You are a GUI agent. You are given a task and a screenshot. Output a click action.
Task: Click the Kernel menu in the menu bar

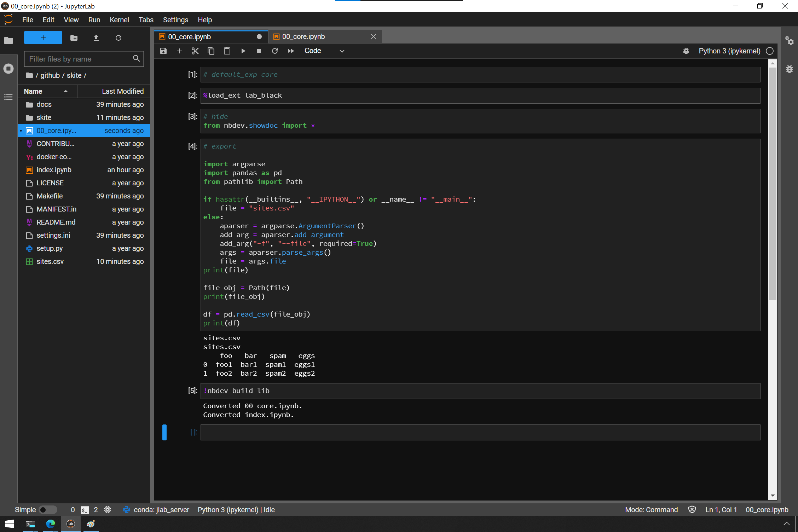click(119, 19)
